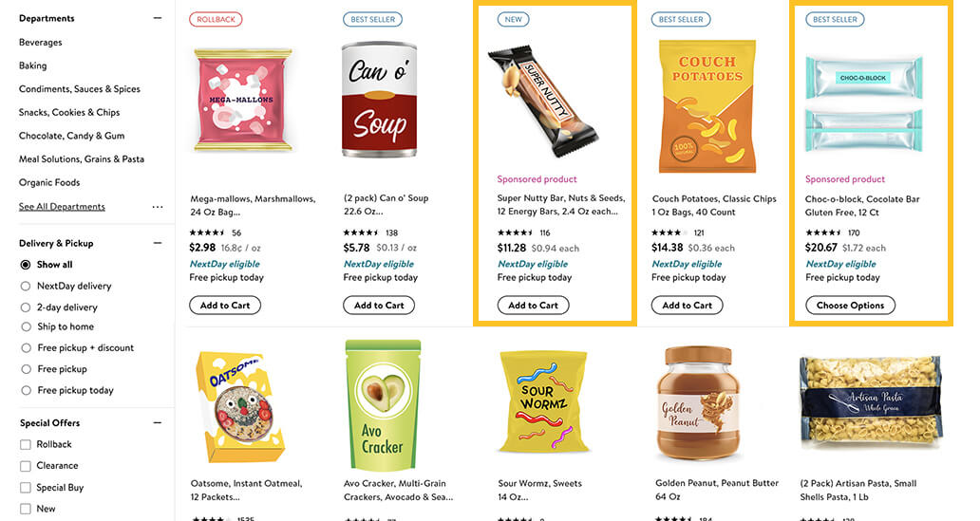Collapse the Departments section
The width and height of the screenshot is (980, 521).
pyautogui.click(x=158, y=18)
